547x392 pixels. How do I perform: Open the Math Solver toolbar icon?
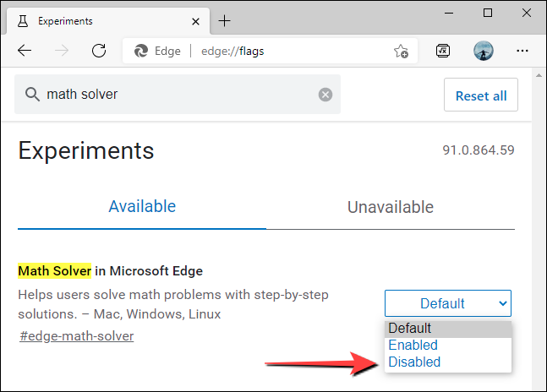coord(443,51)
